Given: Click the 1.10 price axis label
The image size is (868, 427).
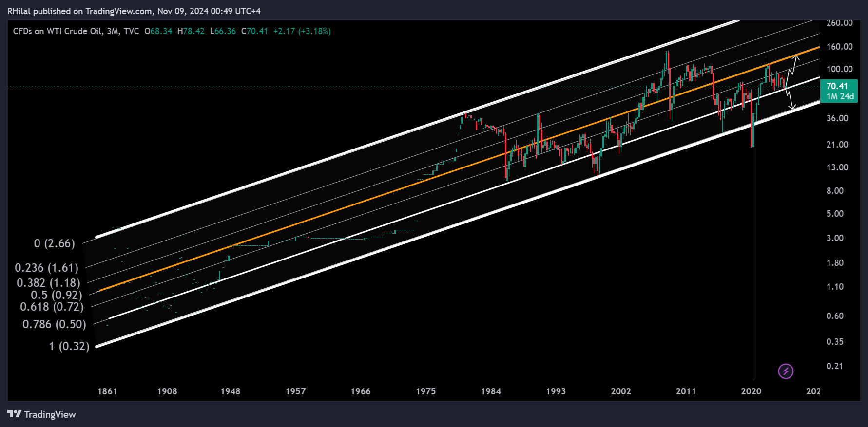Looking at the screenshot, I should tap(835, 287).
